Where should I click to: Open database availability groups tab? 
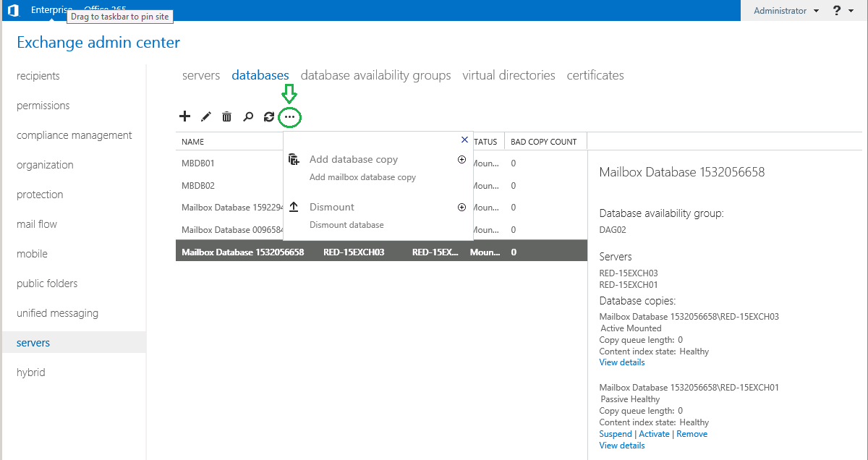[x=376, y=75]
